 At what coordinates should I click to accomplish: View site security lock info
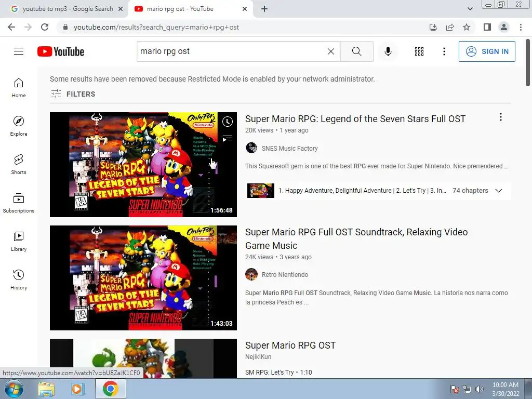(x=65, y=27)
